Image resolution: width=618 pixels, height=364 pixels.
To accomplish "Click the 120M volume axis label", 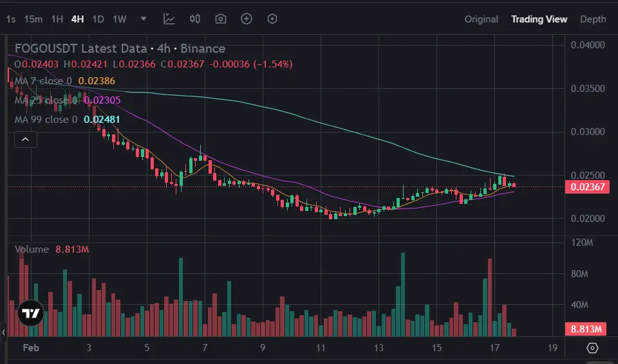I will pyautogui.click(x=582, y=242).
